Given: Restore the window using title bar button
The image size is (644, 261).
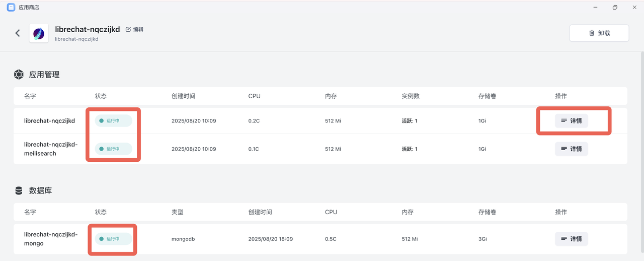Looking at the screenshot, I should tap(615, 7).
